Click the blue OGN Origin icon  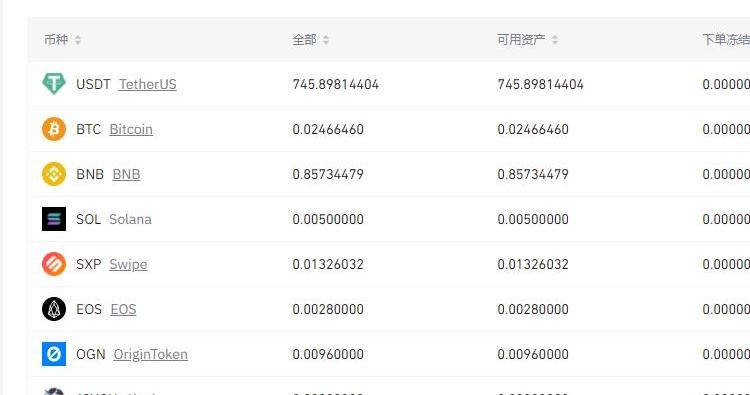54,354
